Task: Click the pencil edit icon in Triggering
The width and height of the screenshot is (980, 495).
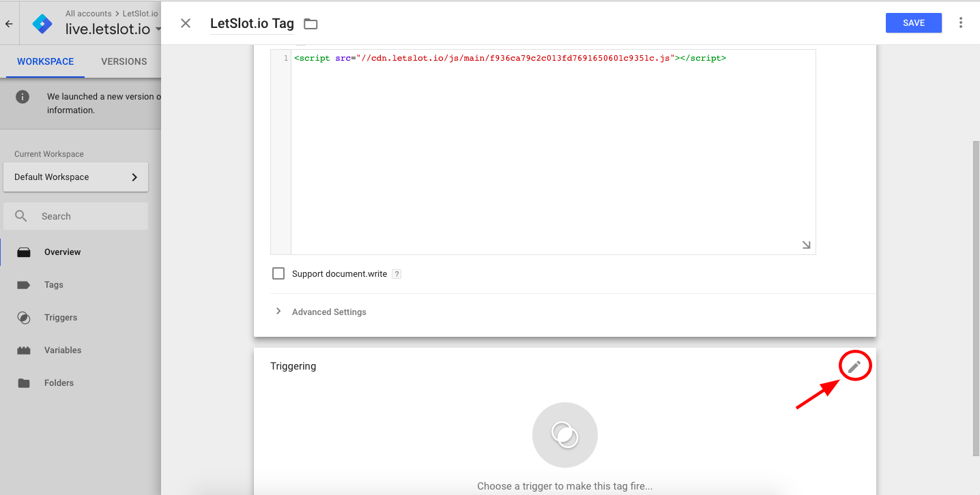Action: [x=854, y=366]
